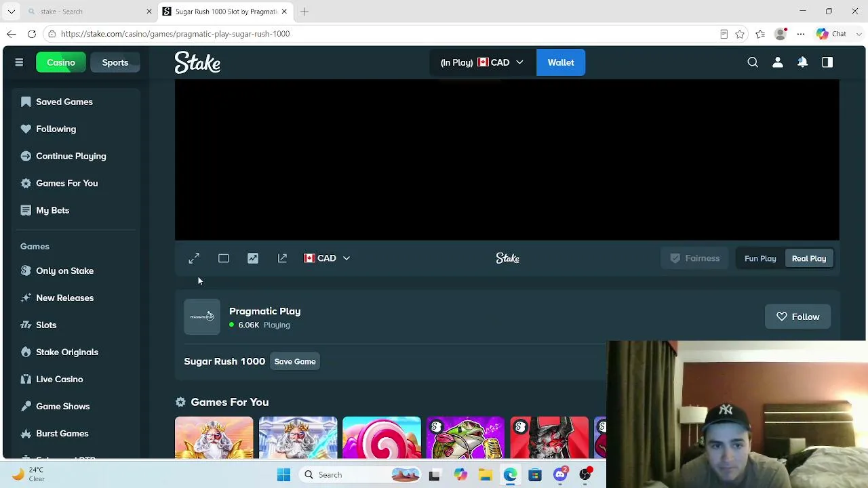Open the Stake user profile icon
Image resolution: width=868 pixels, height=488 pixels.
(x=778, y=62)
